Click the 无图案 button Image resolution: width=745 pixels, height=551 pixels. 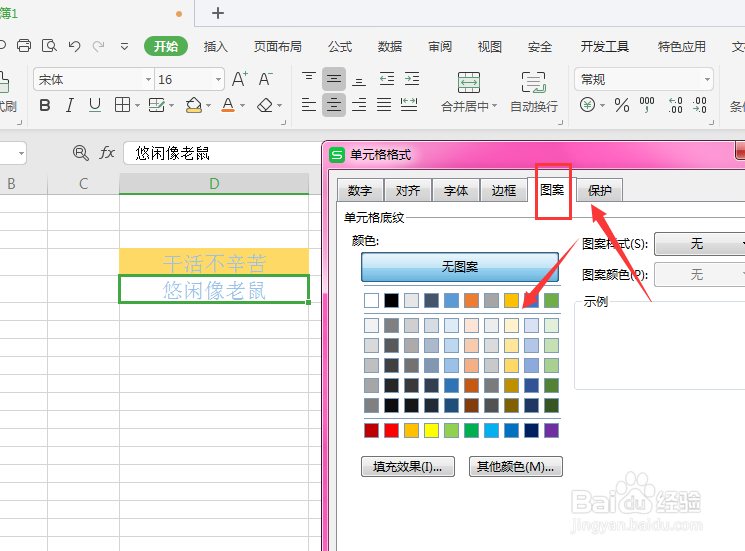click(x=459, y=267)
